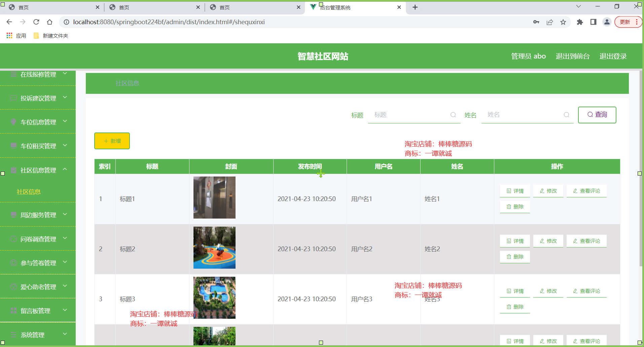Toggle the browser side panel icon
644x347 pixels.
(593, 22)
